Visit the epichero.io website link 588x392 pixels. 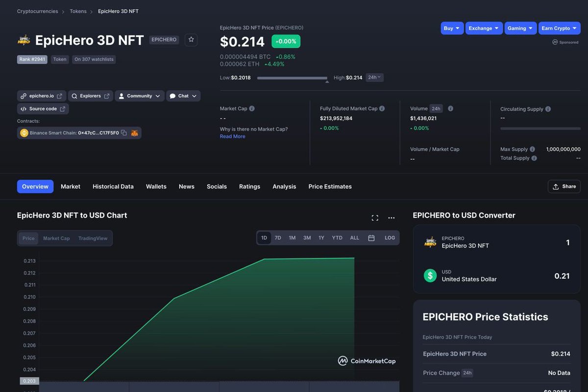click(42, 96)
